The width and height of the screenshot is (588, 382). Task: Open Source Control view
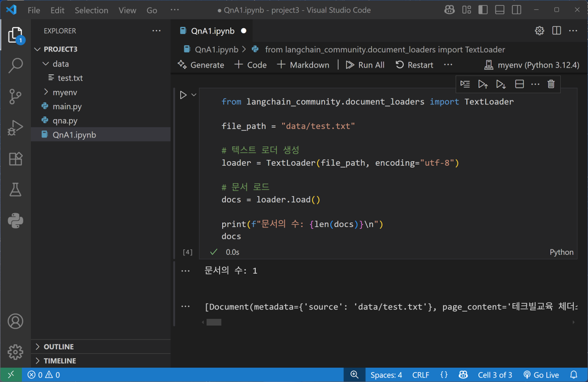coord(15,97)
